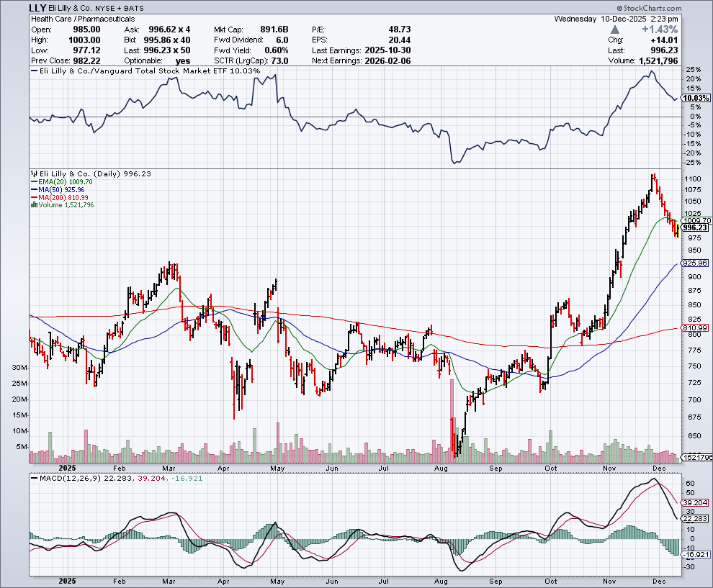Click the -16.921 MACD histogram value tag
Image resolution: width=713 pixels, height=588 pixels.
pos(696,555)
